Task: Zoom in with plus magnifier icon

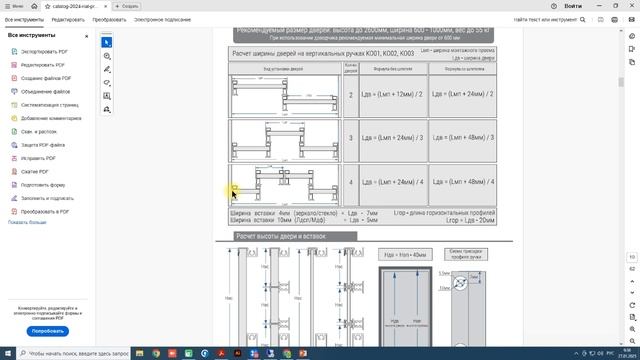Action: click(x=632, y=329)
